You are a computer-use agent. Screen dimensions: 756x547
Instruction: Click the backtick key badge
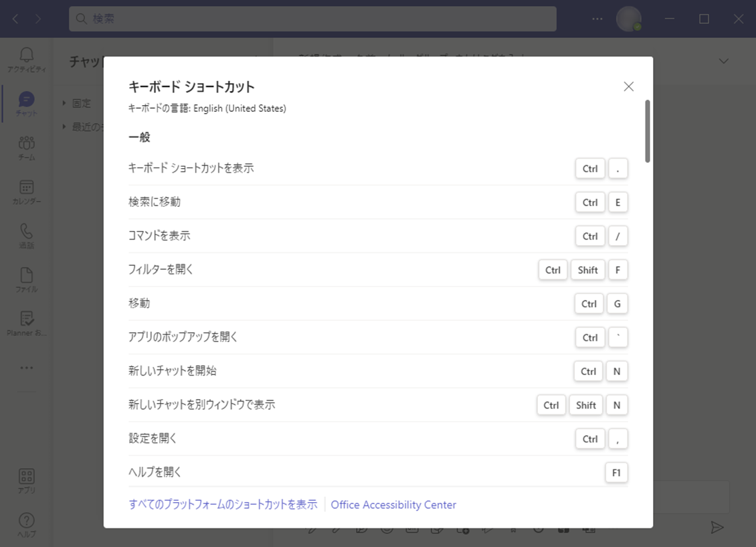(618, 337)
